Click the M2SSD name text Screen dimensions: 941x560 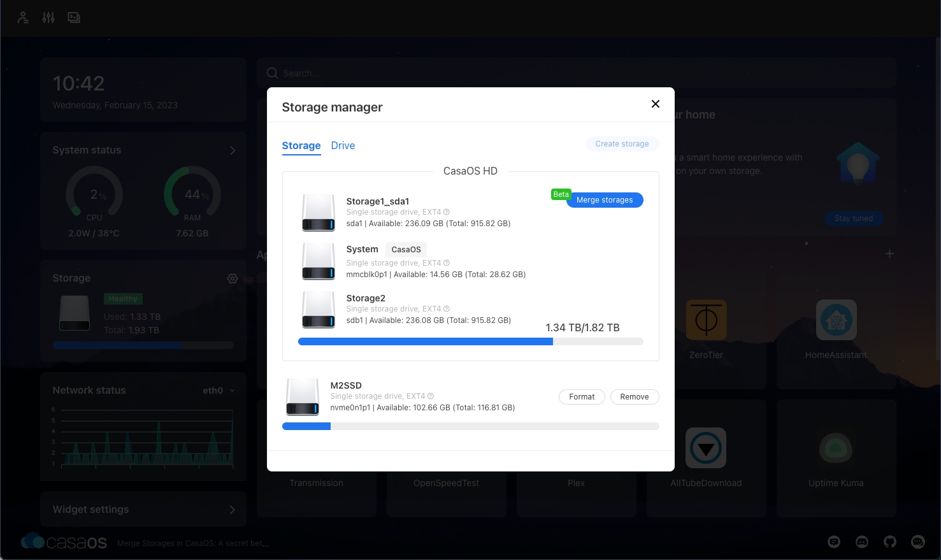pos(346,385)
